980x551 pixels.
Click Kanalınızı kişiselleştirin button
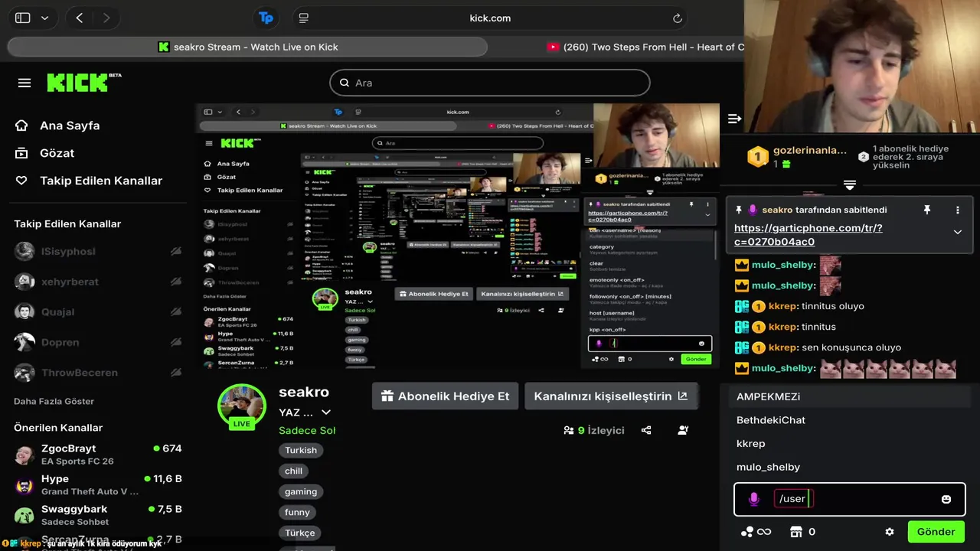[611, 396]
